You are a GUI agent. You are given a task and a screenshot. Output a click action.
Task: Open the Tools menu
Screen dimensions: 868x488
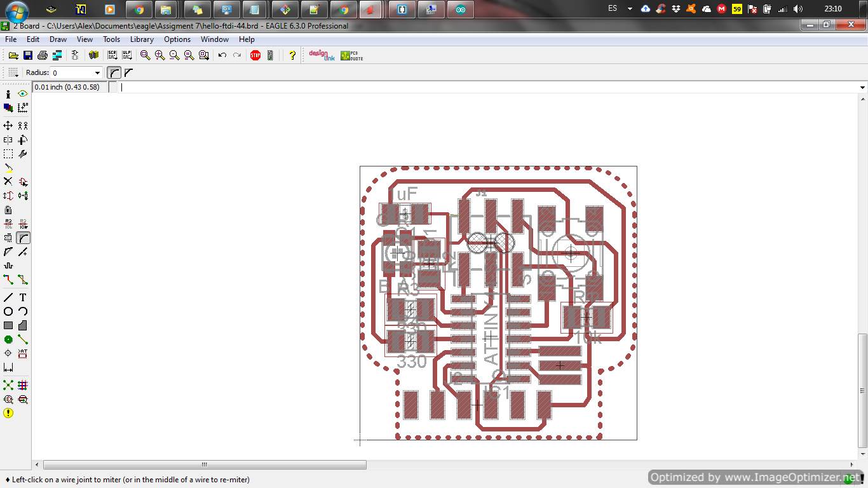[x=111, y=39]
